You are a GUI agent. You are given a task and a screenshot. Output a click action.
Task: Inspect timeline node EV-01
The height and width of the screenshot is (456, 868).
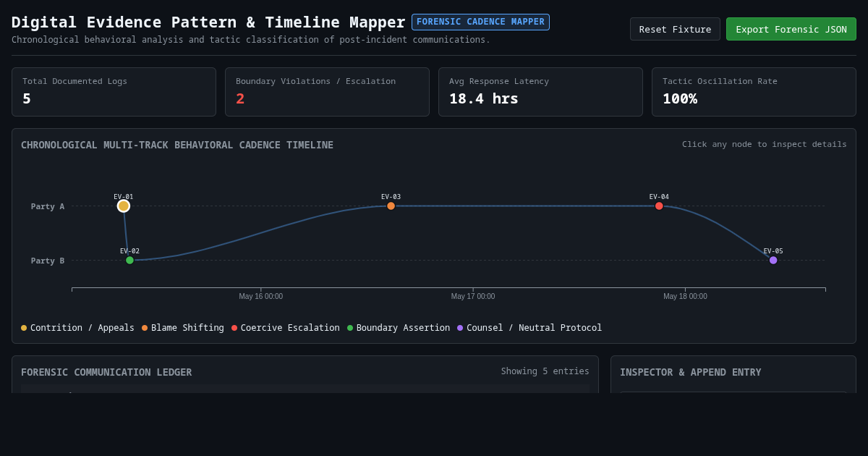point(124,206)
